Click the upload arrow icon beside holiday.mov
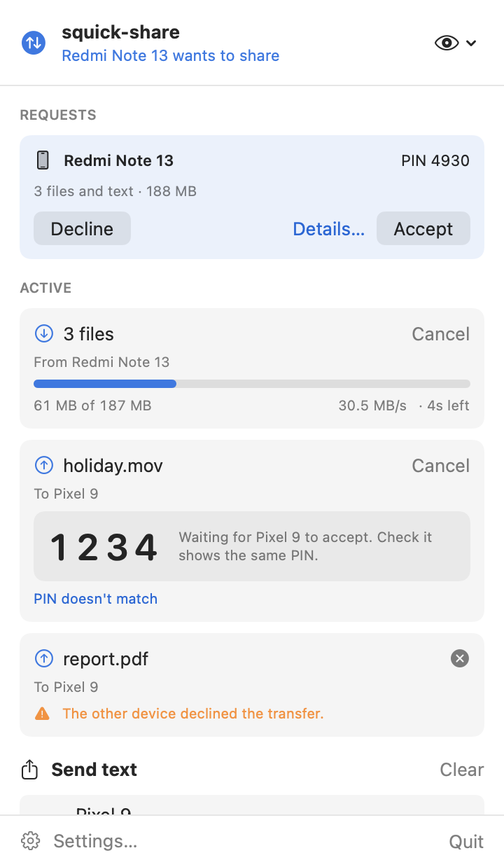This screenshot has height=867, width=504. pyautogui.click(x=43, y=465)
